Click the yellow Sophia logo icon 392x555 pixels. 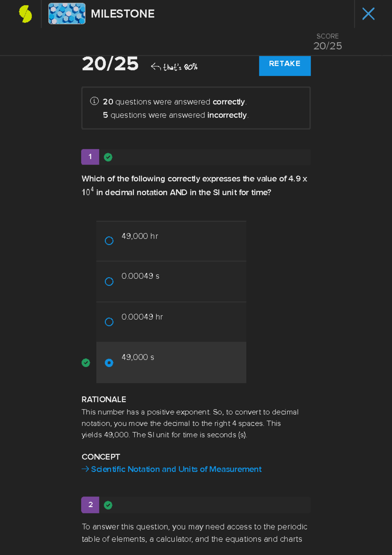point(25,14)
